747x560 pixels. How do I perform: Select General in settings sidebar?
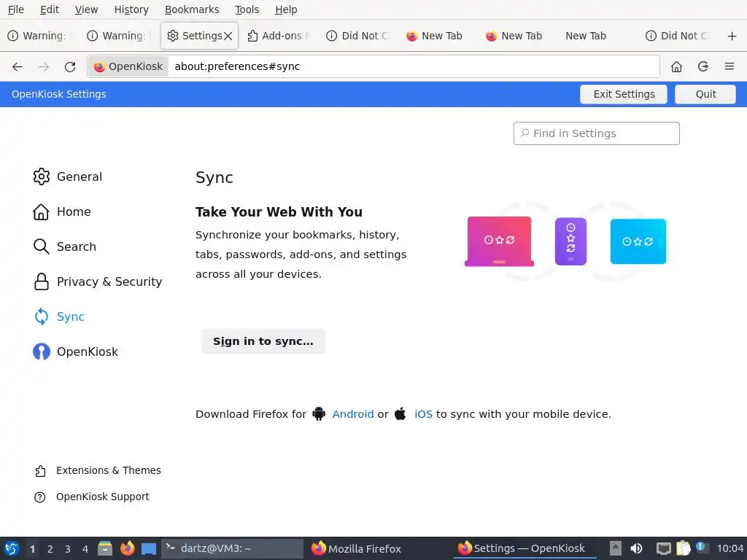(68, 176)
